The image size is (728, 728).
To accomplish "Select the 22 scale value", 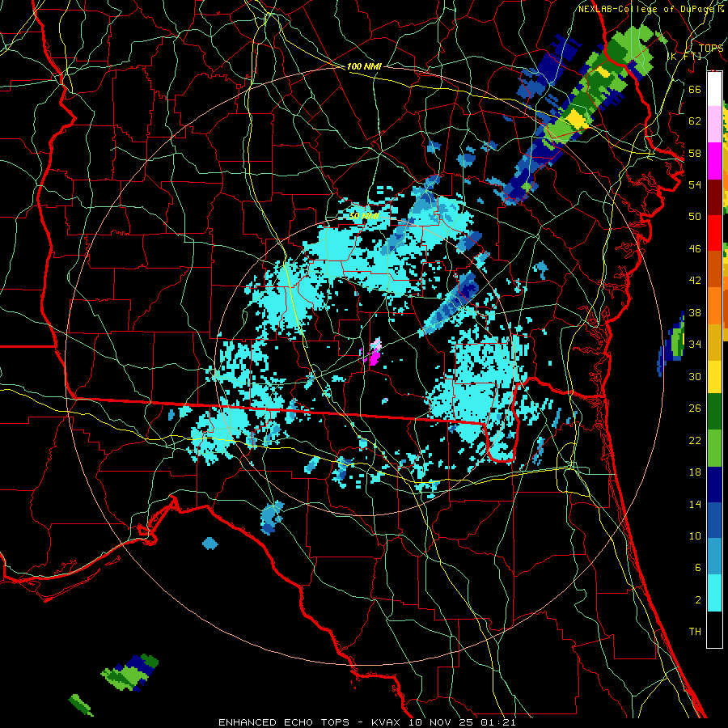I will point(695,440).
